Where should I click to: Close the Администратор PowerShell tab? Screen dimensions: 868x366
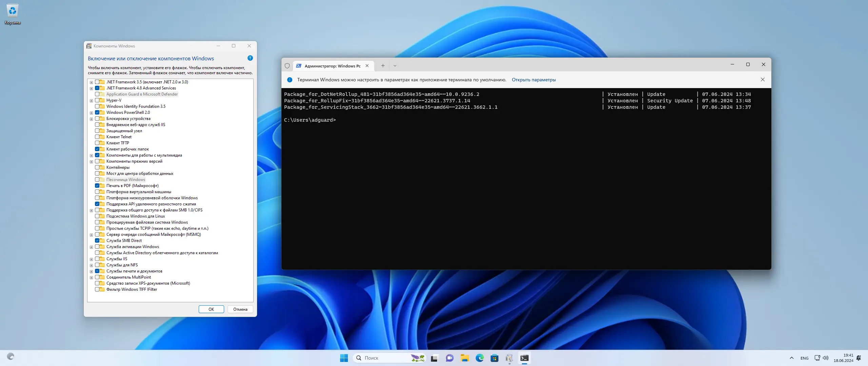(x=367, y=66)
